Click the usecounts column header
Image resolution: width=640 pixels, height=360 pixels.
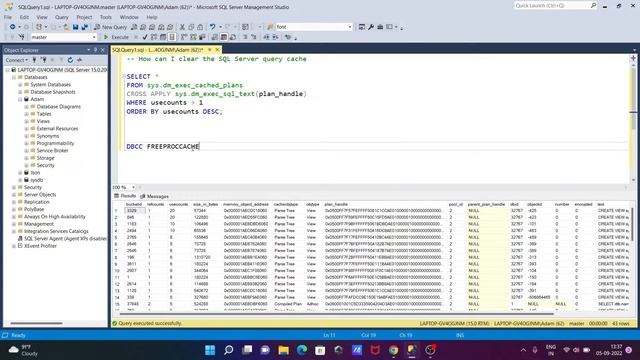[x=179, y=204]
